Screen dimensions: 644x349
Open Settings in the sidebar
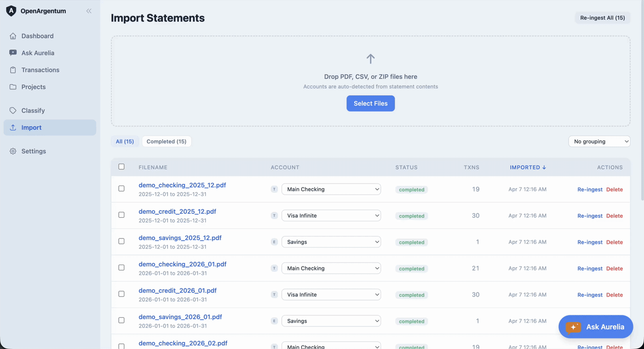click(x=50, y=151)
